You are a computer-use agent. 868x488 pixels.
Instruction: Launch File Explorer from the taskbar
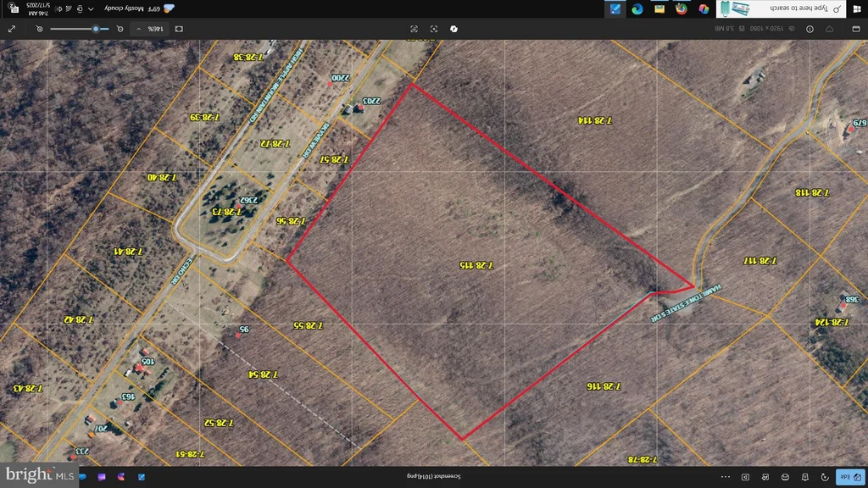point(659,8)
